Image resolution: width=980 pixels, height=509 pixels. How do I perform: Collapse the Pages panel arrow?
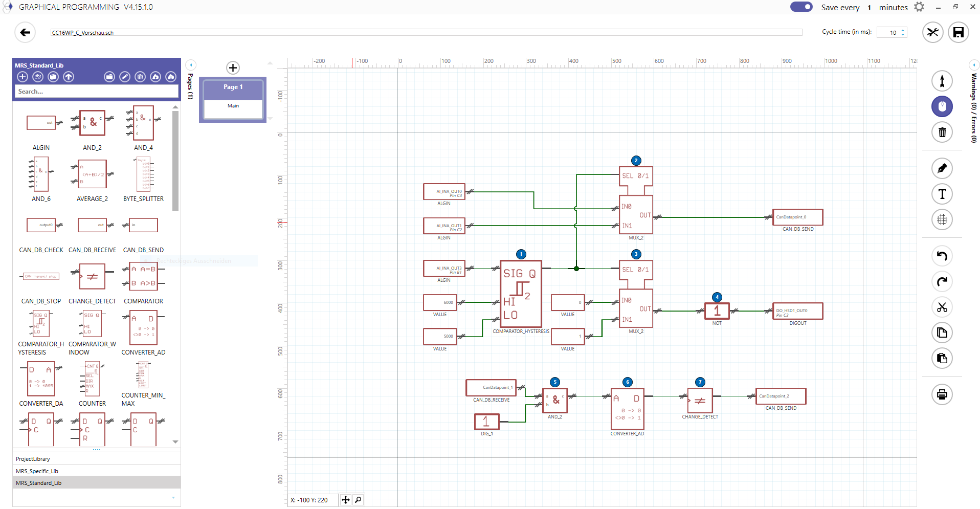coord(191,65)
